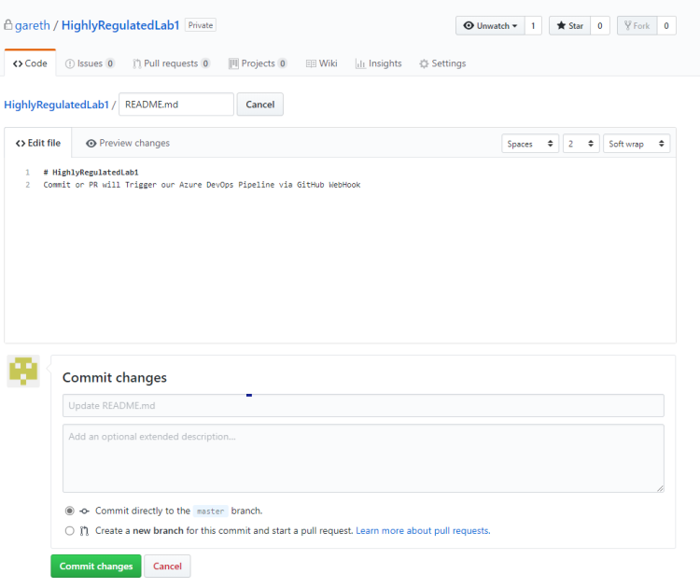Select 'Create a new branch' radio option
This screenshot has height=588, width=700.
(69, 530)
